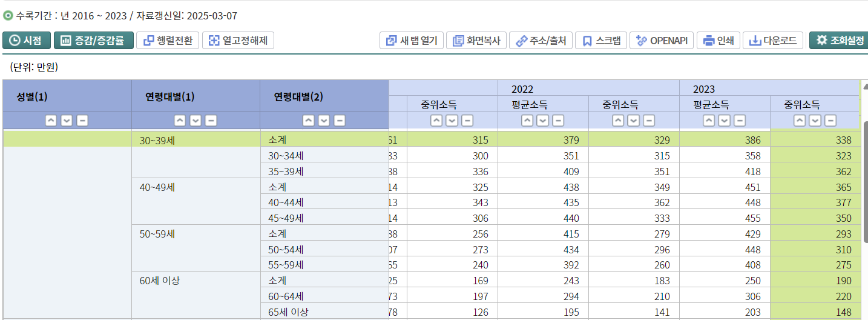Viewport: 868px width, 320px height.
Task: Sort ascending the 중위소득 column preceding 2022 group
Action: click(x=436, y=120)
